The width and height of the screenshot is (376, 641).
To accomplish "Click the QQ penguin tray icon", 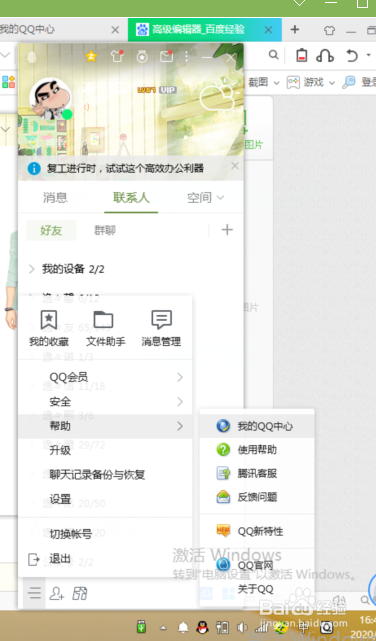I will tap(201, 627).
